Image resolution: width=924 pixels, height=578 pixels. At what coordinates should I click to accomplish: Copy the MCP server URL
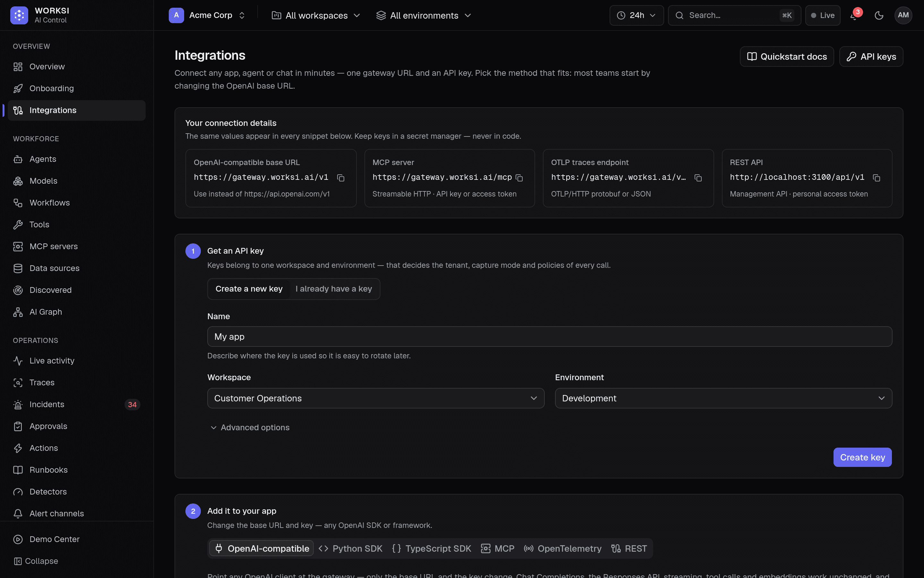click(x=519, y=178)
